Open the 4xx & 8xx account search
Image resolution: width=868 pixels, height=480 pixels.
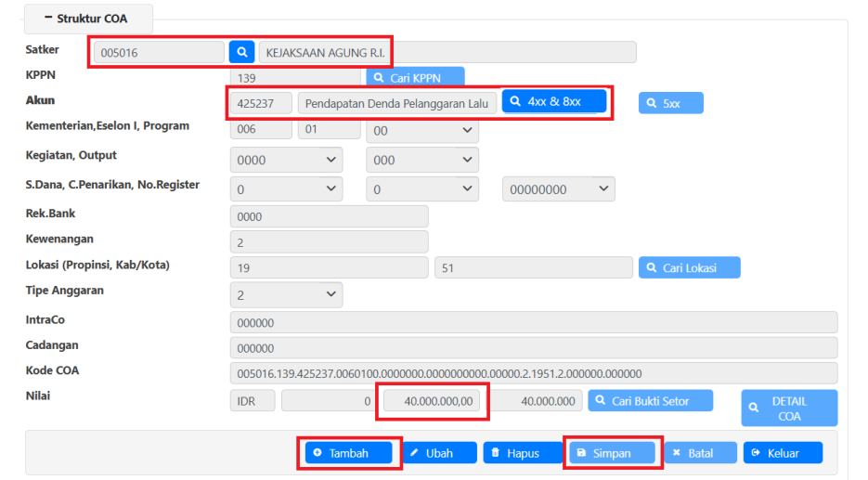(x=554, y=102)
